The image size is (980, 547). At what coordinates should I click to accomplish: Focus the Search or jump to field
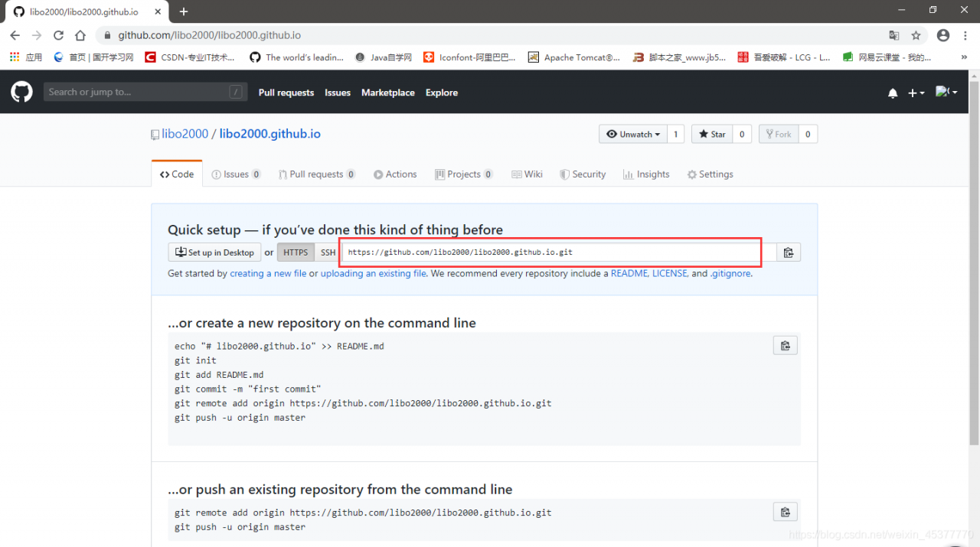[x=145, y=92]
